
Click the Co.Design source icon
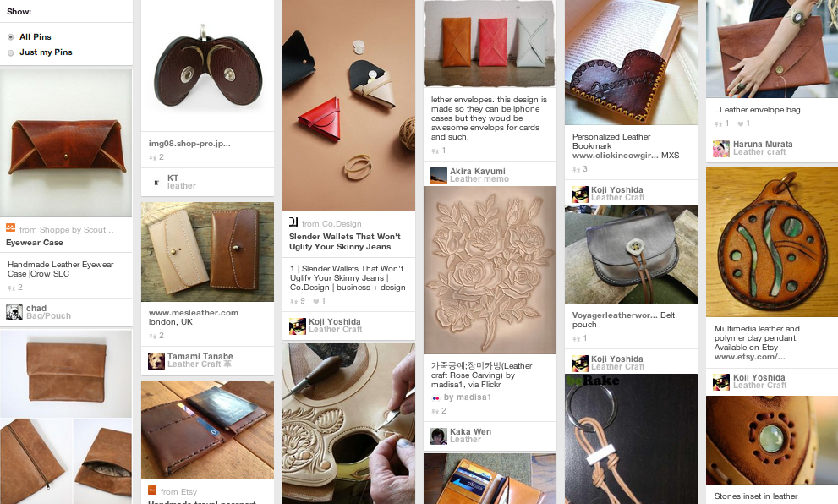[x=293, y=223]
